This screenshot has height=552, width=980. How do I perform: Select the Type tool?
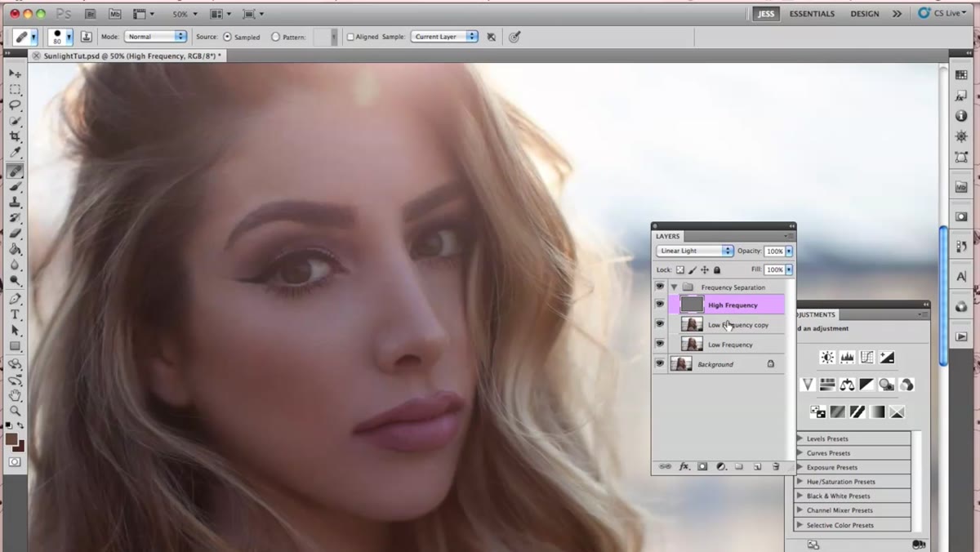tap(16, 314)
